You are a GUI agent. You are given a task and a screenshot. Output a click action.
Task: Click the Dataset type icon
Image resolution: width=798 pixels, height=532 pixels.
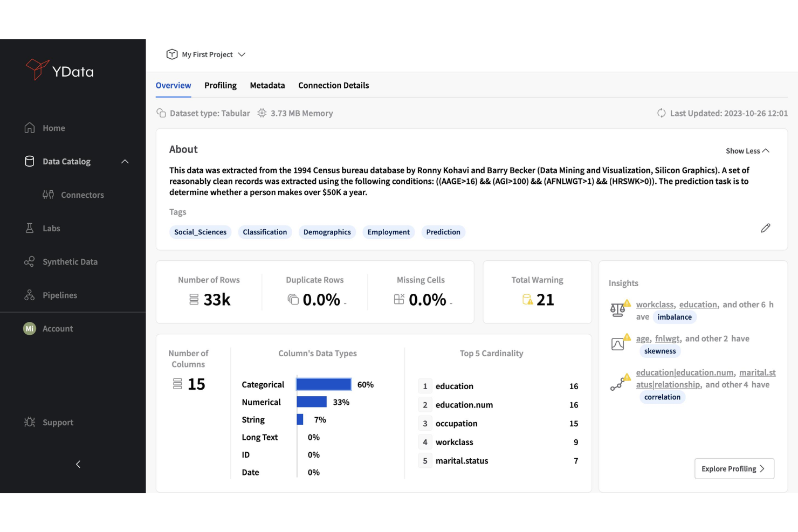(161, 113)
